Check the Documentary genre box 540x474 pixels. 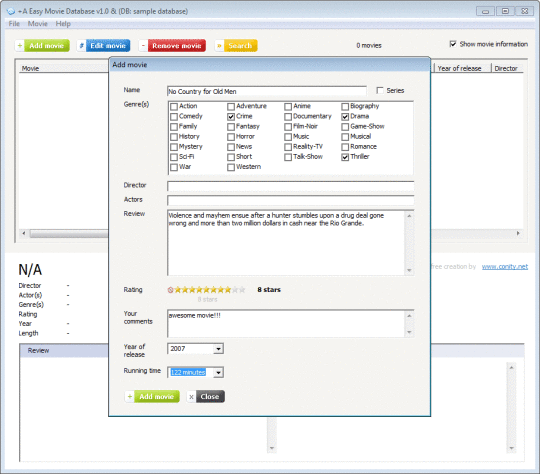(x=288, y=117)
